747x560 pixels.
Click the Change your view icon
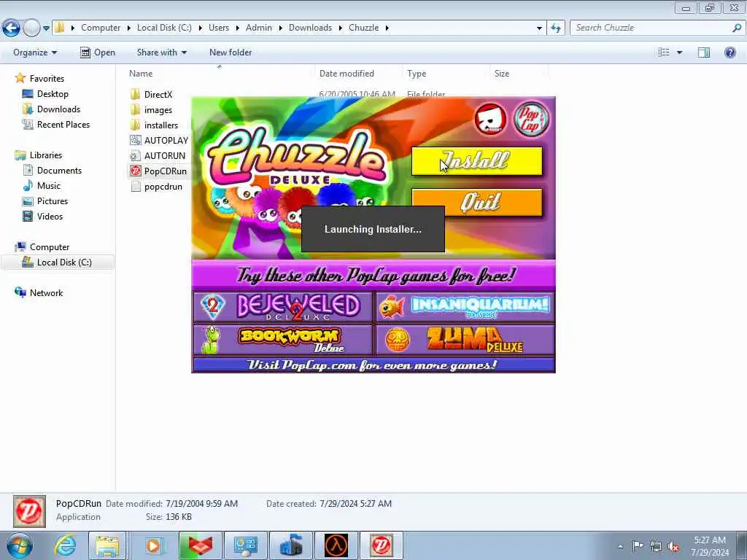(x=664, y=52)
